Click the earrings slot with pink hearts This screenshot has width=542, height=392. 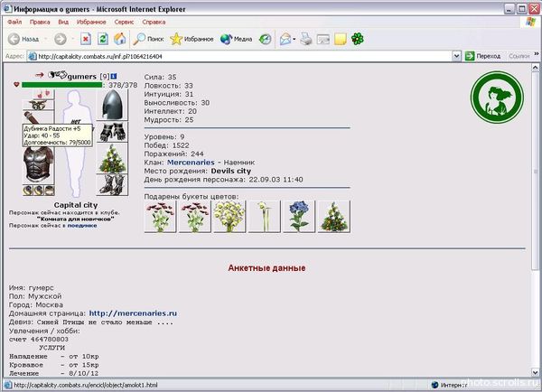[44, 94]
